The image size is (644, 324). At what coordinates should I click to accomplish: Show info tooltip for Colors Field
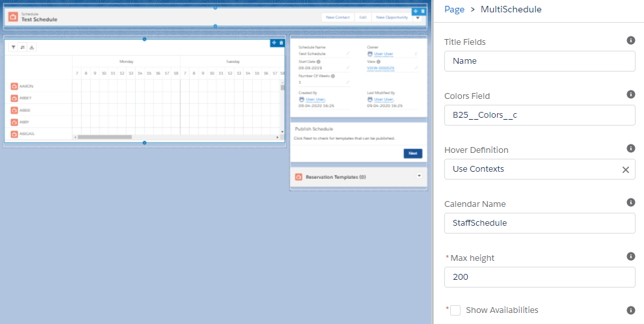630,94
